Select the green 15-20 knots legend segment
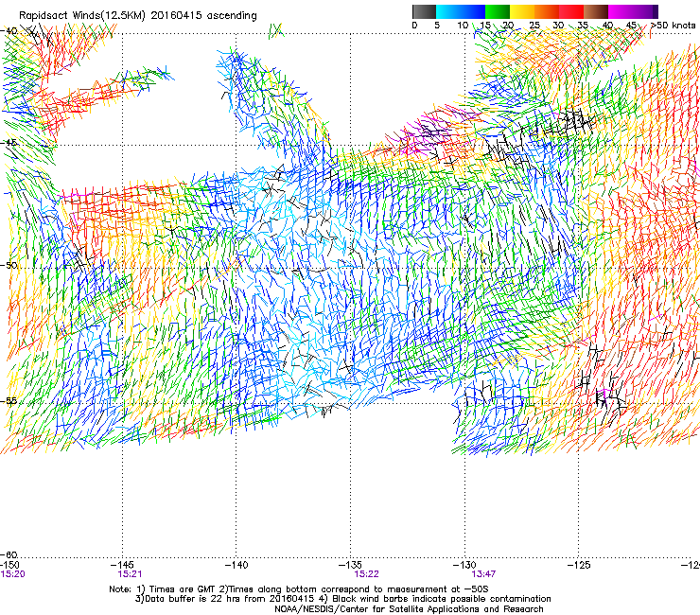 [498, 11]
